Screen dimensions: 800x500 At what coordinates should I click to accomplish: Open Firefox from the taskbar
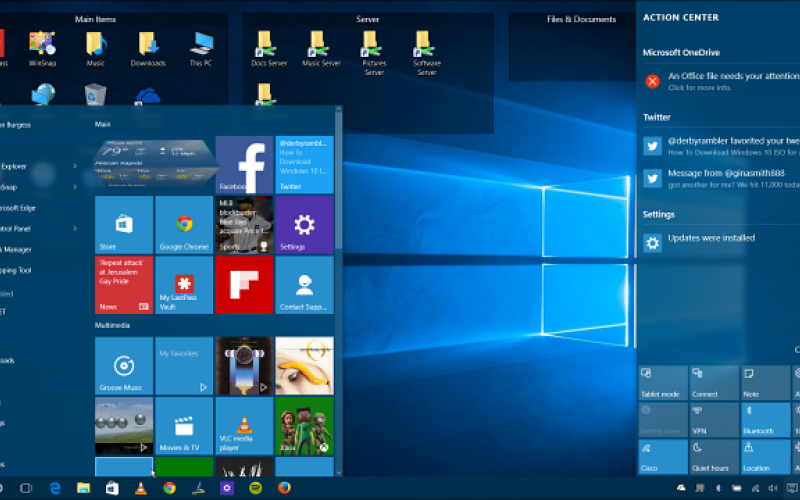(284, 488)
